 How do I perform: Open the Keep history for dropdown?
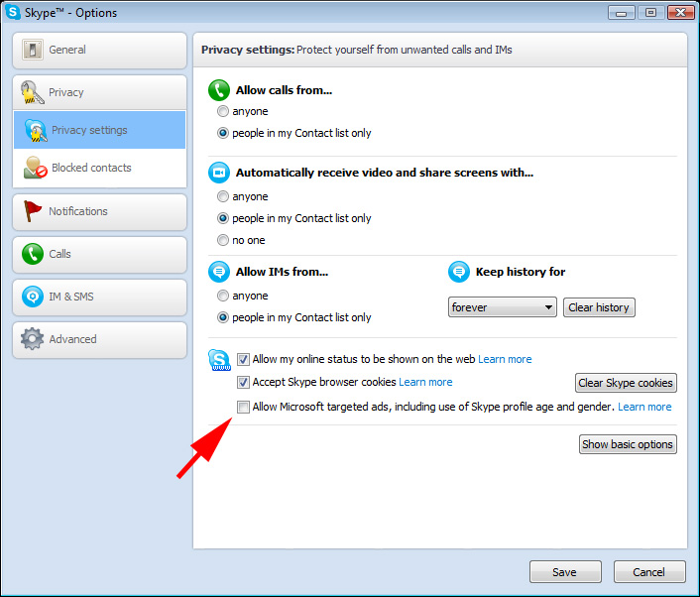(x=503, y=307)
